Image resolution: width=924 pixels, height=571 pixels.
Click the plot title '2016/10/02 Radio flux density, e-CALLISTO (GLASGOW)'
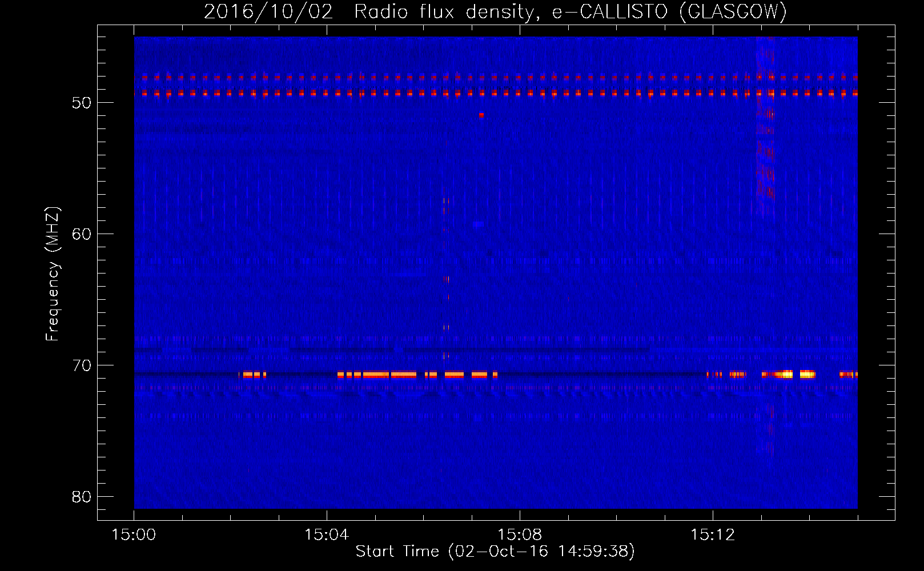(x=495, y=11)
